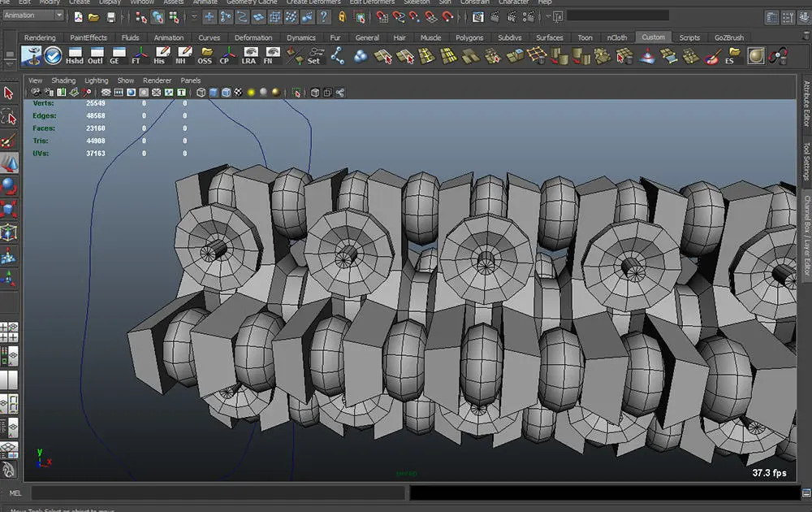Open the Panels menu

coord(191,80)
